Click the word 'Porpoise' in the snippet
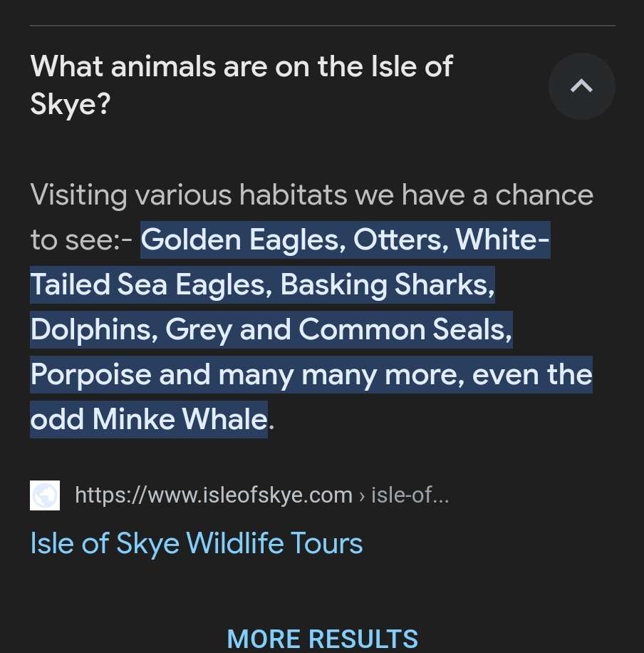 (90, 374)
